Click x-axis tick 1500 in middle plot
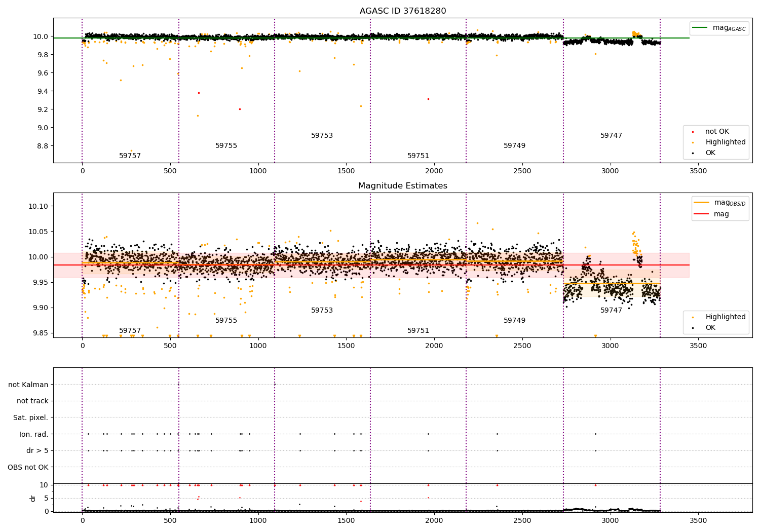The width and height of the screenshot is (760, 532). (346, 346)
